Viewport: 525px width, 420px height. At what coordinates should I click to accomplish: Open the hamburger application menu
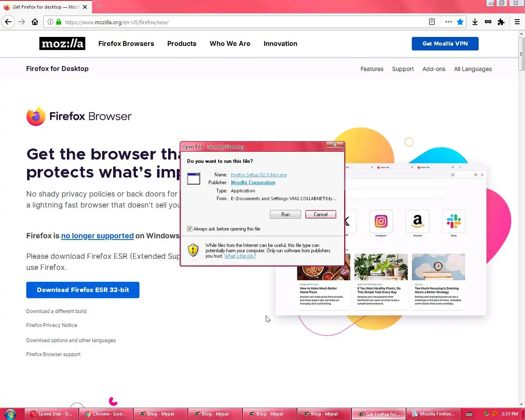(x=517, y=22)
